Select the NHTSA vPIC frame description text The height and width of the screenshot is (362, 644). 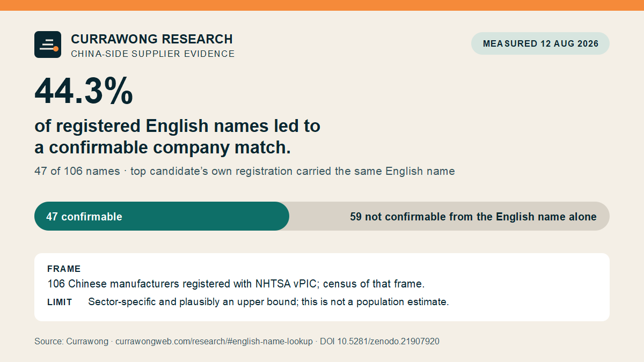(236, 284)
